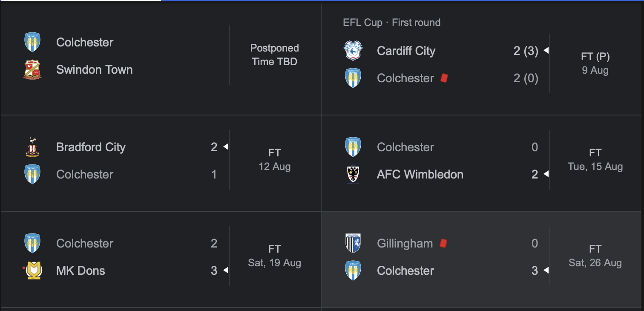The image size is (644, 311).
Task: Select the Bradford City team name
Action: pyautogui.click(x=91, y=147)
